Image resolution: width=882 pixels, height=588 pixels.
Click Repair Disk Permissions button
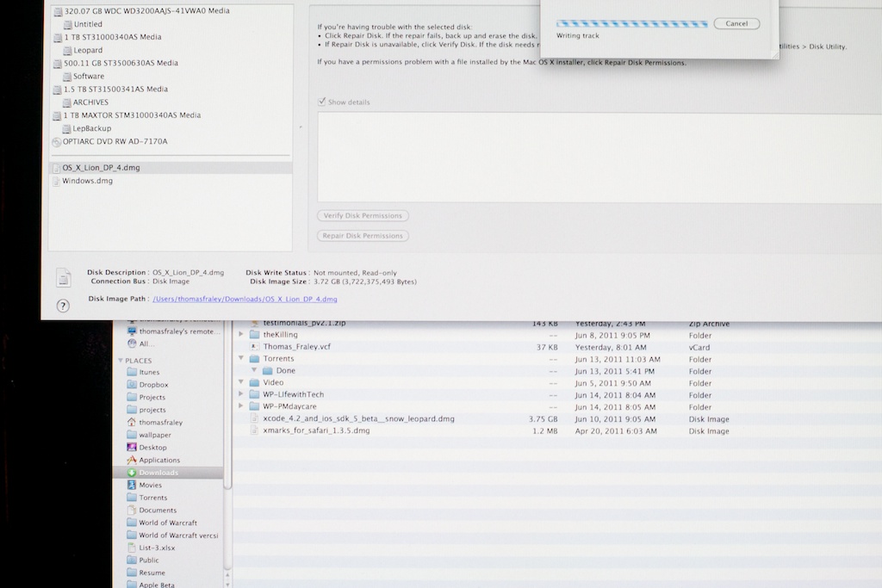point(363,236)
